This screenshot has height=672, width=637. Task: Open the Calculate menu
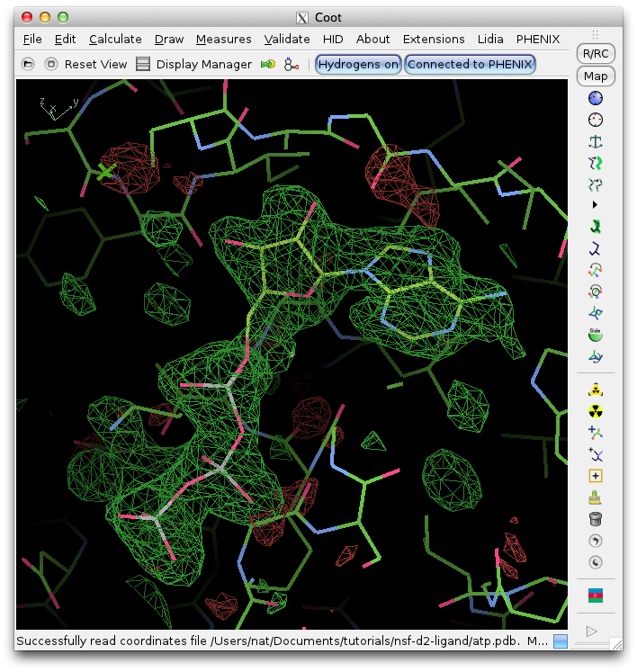115,40
